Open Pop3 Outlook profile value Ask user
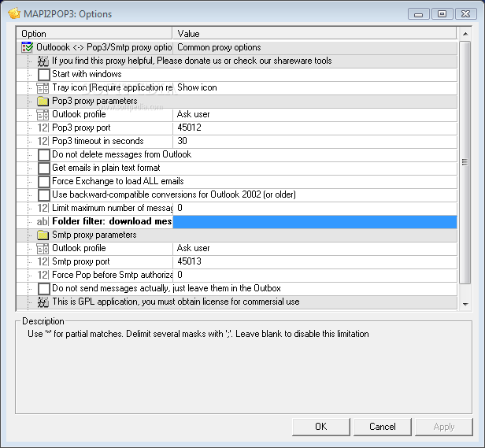485x448 pixels. pos(315,115)
